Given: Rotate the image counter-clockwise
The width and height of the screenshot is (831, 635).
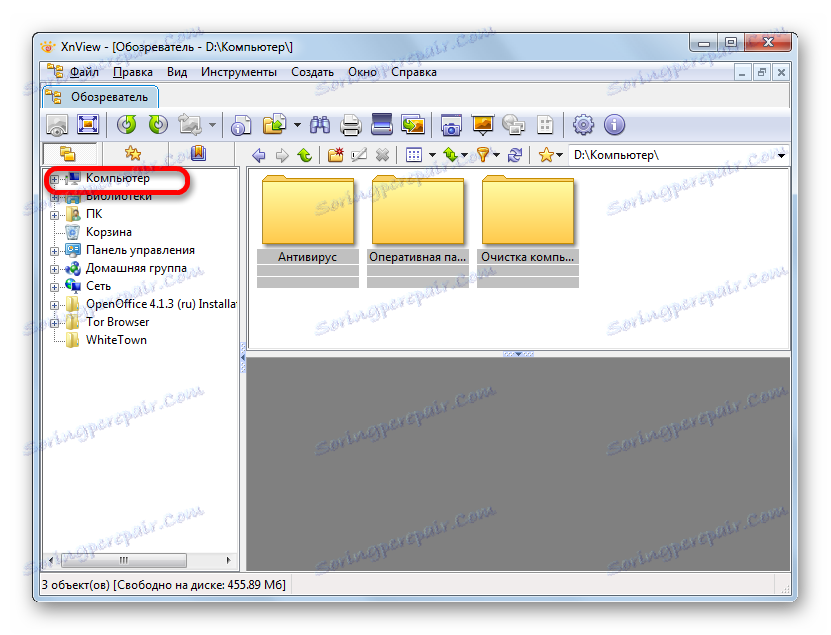Looking at the screenshot, I should tap(127, 125).
